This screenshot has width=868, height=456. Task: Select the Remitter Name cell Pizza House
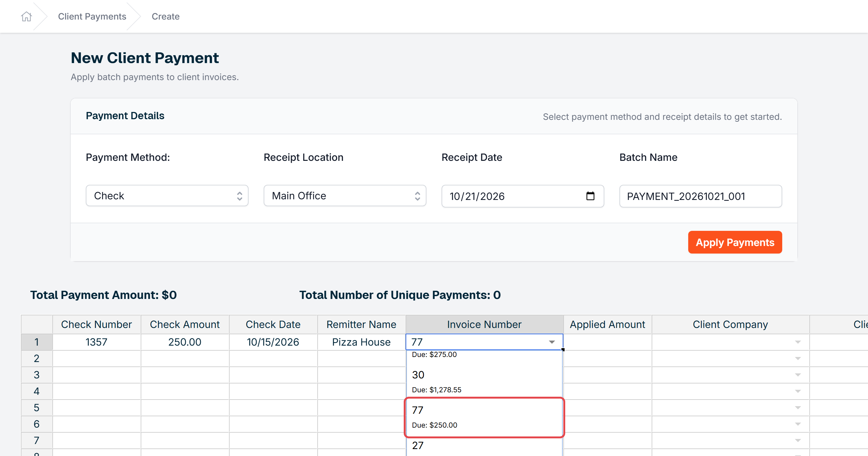pyautogui.click(x=361, y=342)
